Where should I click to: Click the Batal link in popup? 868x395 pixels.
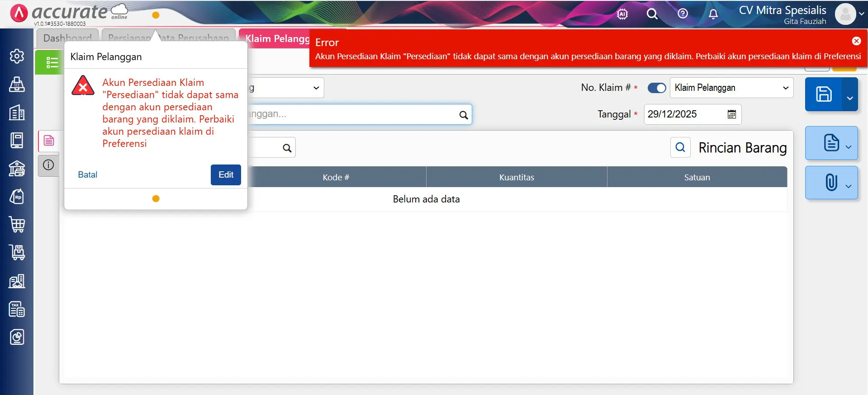tap(87, 175)
